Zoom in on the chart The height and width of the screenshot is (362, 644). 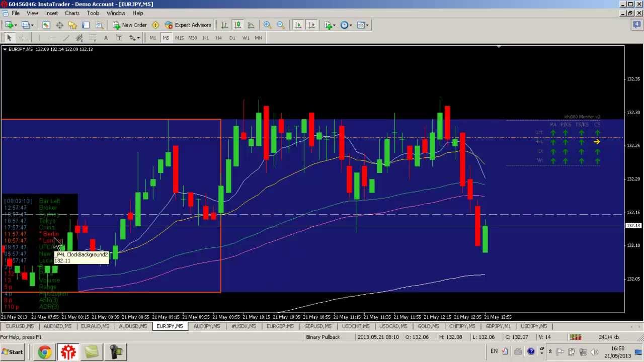point(267,25)
